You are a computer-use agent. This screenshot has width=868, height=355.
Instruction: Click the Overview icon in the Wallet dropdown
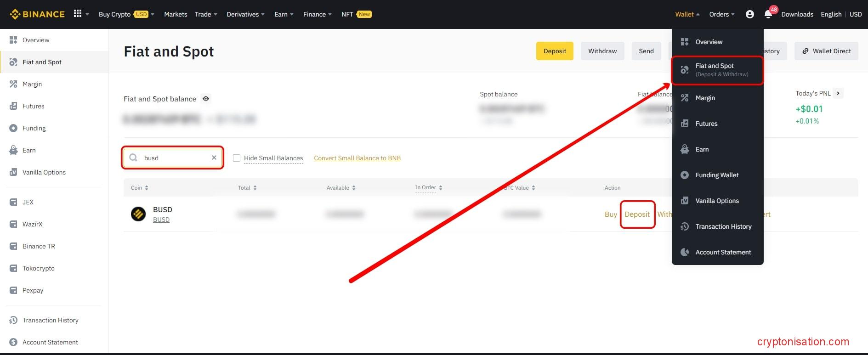click(x=685, y=42)
